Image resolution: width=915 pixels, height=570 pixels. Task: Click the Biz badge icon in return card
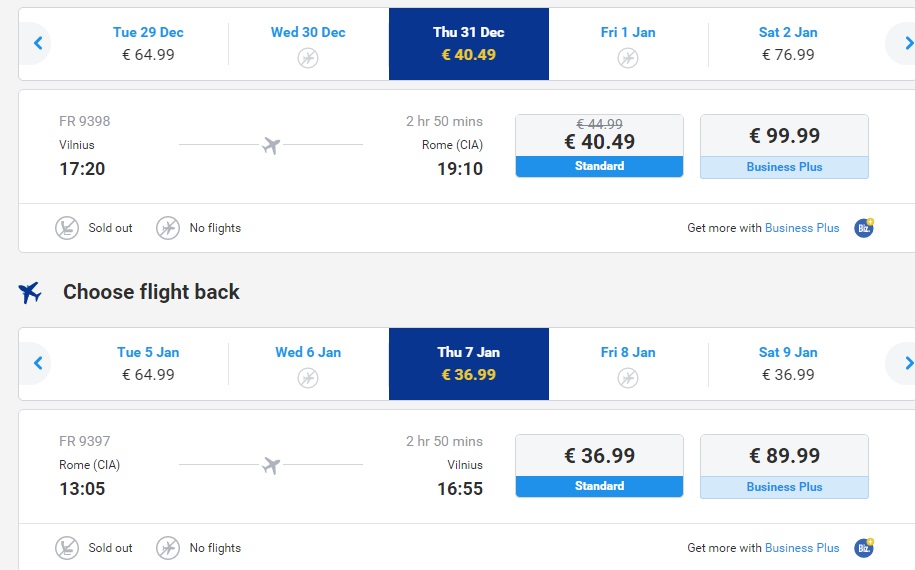864,548
